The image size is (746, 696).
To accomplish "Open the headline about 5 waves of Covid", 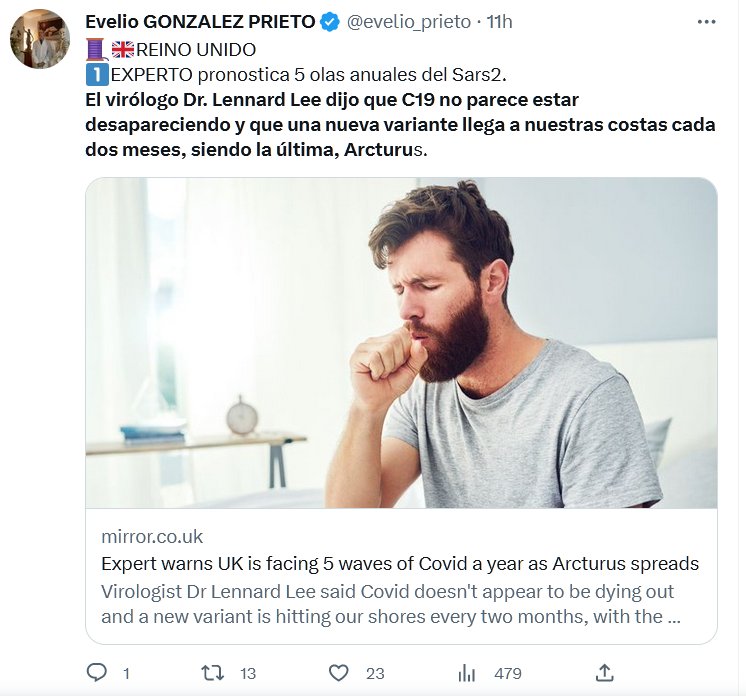I will point(400,564).
